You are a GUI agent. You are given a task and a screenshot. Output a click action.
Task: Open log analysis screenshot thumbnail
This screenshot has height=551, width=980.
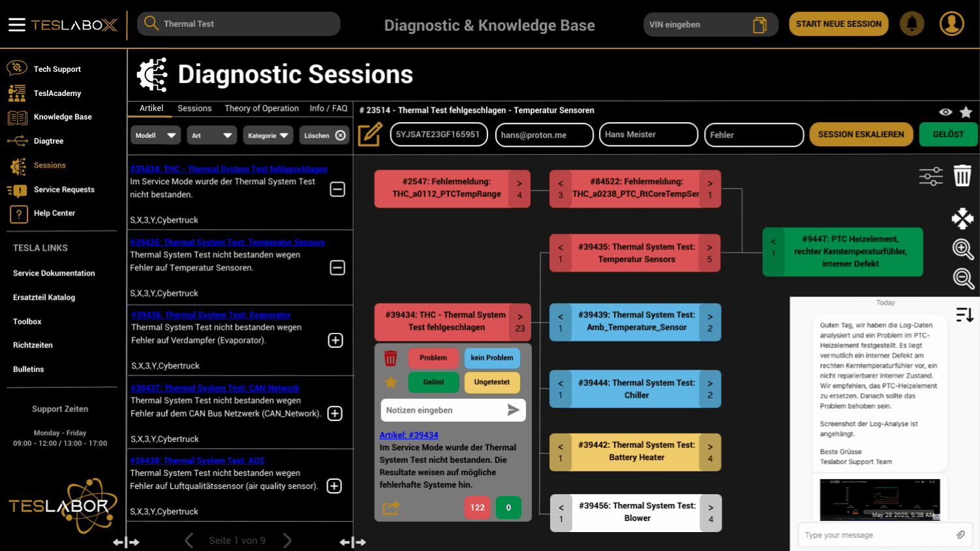[880, 499]
